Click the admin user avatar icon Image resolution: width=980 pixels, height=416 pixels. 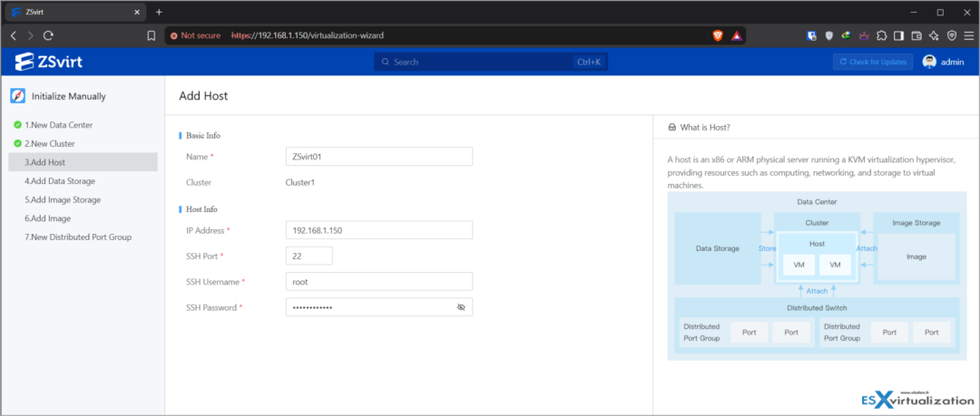pyautogui.click(x=929, y=62)
